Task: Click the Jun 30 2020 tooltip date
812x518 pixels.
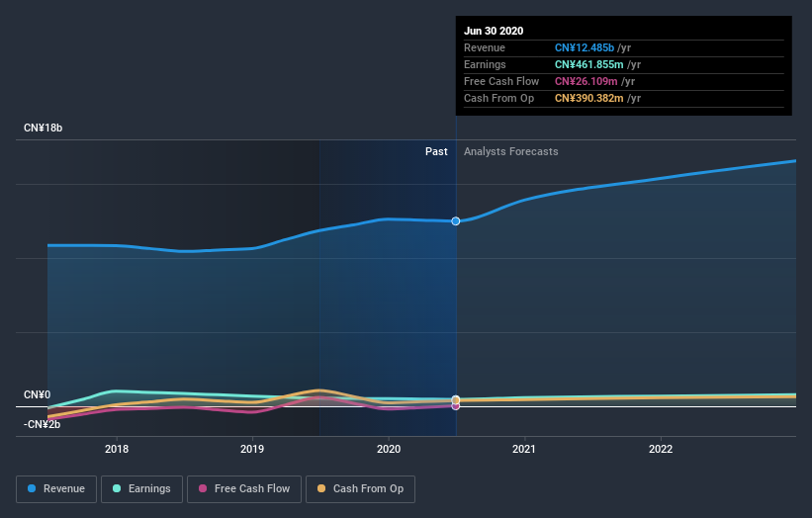Action: click(494, 31)
